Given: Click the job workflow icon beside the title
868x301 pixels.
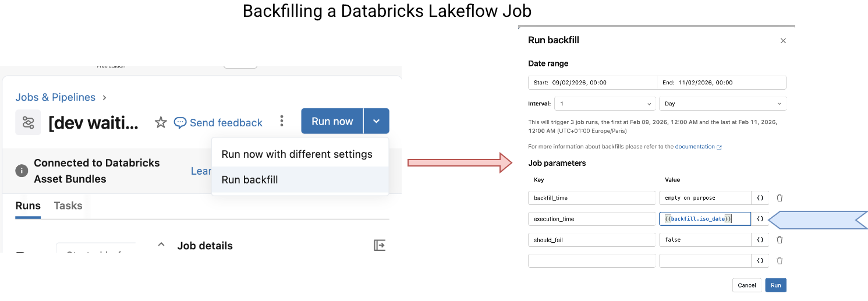Looking at the screenshot, I should pyautogui.click(x=28, y=122).
